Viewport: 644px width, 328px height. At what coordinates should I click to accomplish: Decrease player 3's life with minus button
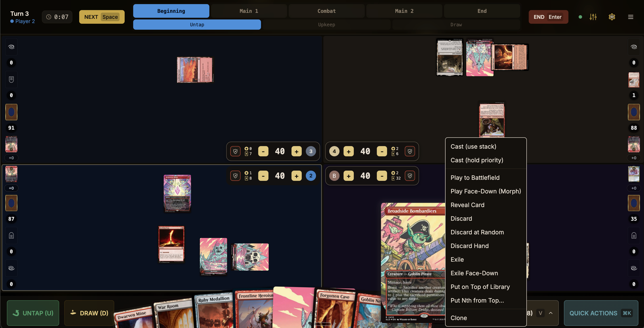pyautogui.click(x=263, y=151)
